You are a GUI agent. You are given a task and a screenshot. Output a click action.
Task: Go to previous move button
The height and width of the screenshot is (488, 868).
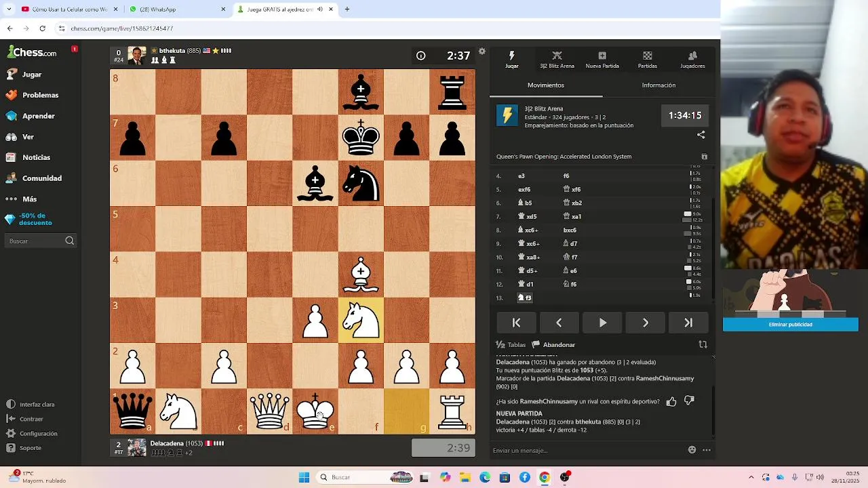(559, 323)
